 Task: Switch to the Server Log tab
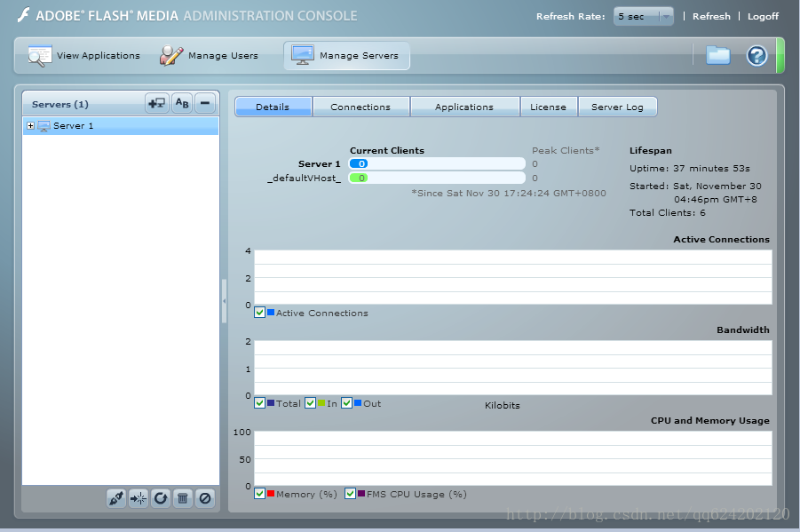tap(617, 107)
